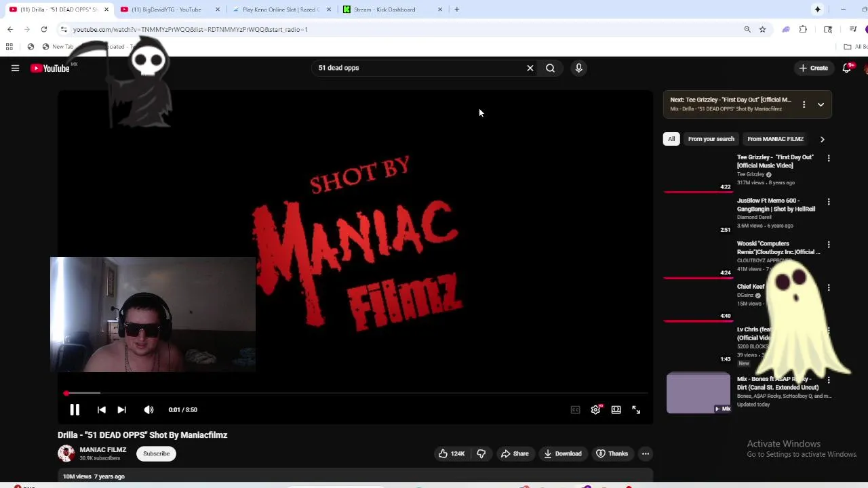Image resolution: width=868 pixels, height=488 pixels.
Task: Open browser zoom magnifier icon
Action: point(747,29)
